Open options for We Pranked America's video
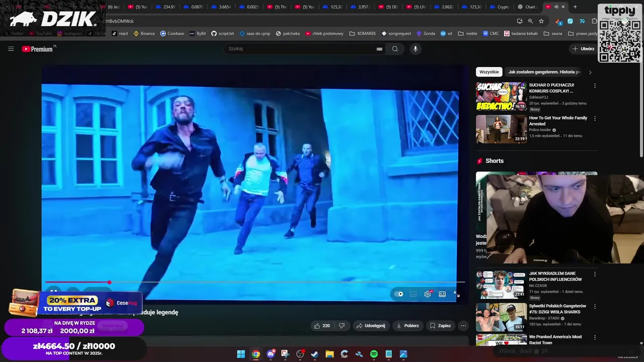The width and height of the screenshot is (644, 362). point(595,337)
